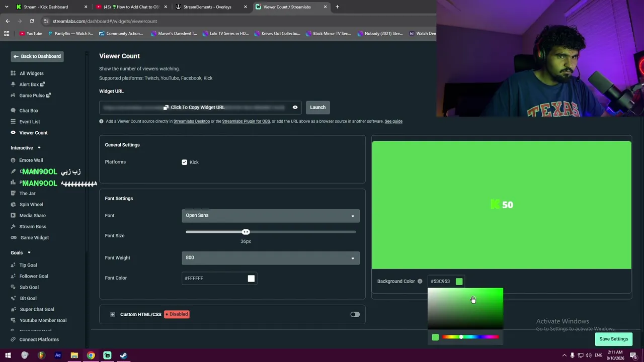The width and height of the screenshot is (644, 362).
Task: Click to copy the Widget URL field
Action: tap(200, 107)
